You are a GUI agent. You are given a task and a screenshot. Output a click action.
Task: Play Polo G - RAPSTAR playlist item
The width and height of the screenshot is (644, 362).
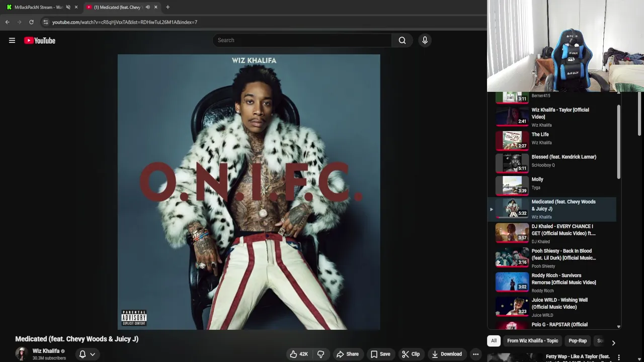pos(551,325)
